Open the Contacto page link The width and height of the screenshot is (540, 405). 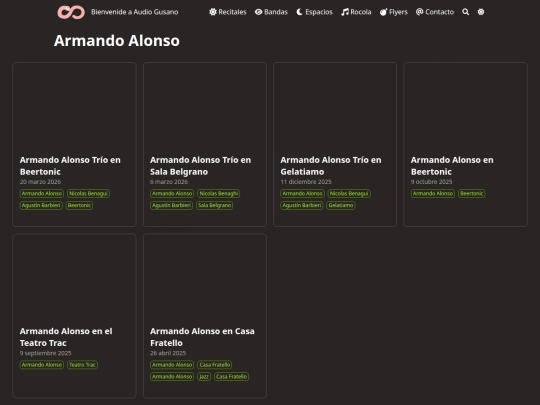[435, 12]
